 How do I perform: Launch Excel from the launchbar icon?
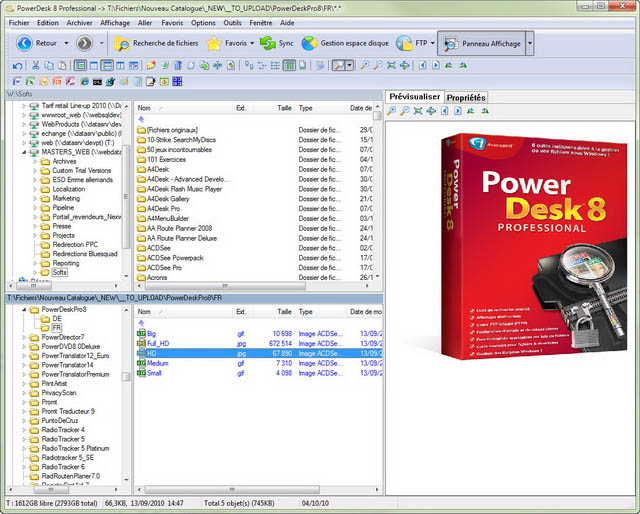[x=30, y=82]
